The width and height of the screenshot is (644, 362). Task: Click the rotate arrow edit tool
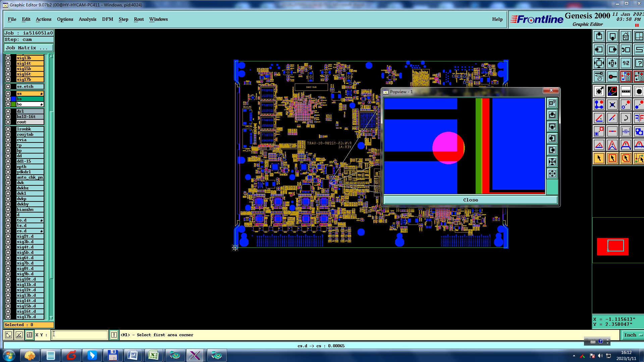626,118
